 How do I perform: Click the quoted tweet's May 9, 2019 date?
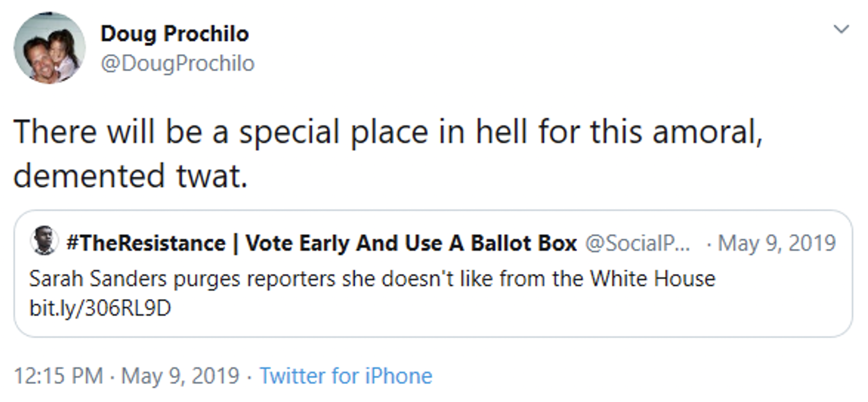(776, 243)
